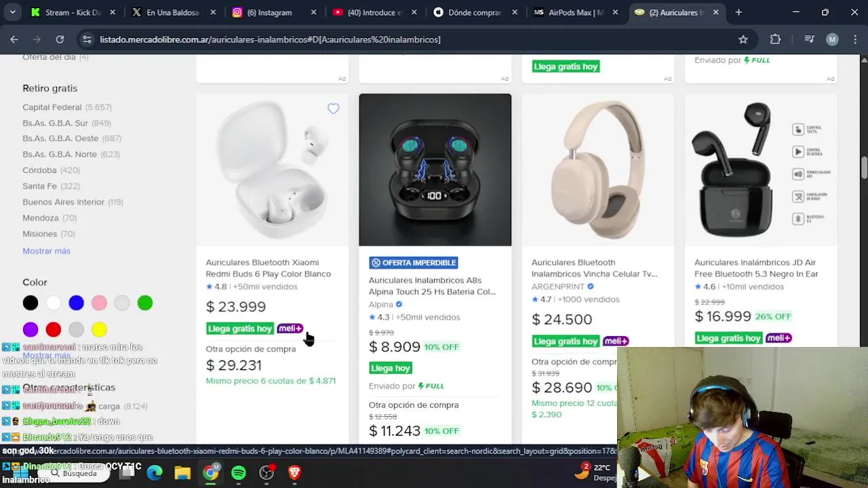Open the browser extensions puzzle icon

776,39
